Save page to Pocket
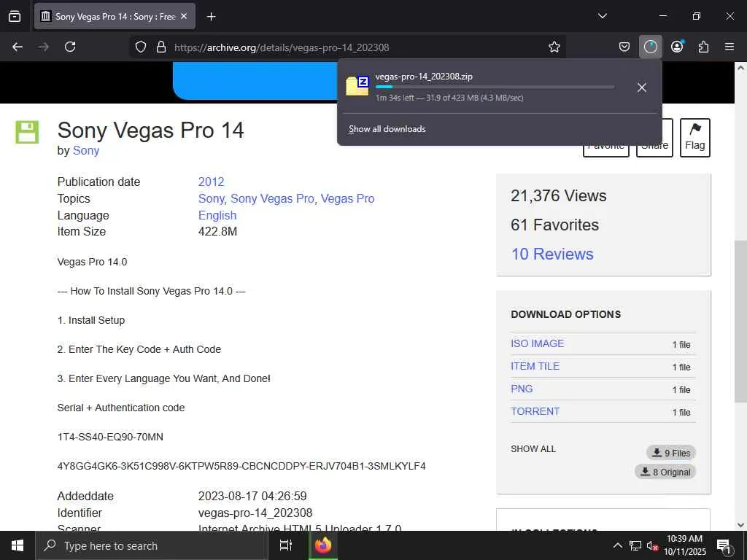747x560 pixels. [x=624, y=47]
